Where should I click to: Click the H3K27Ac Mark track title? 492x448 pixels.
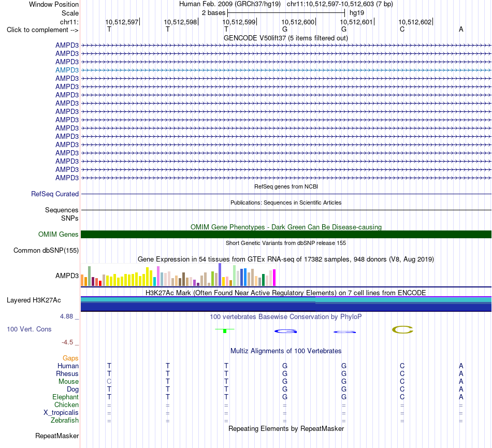coord(286,293)
